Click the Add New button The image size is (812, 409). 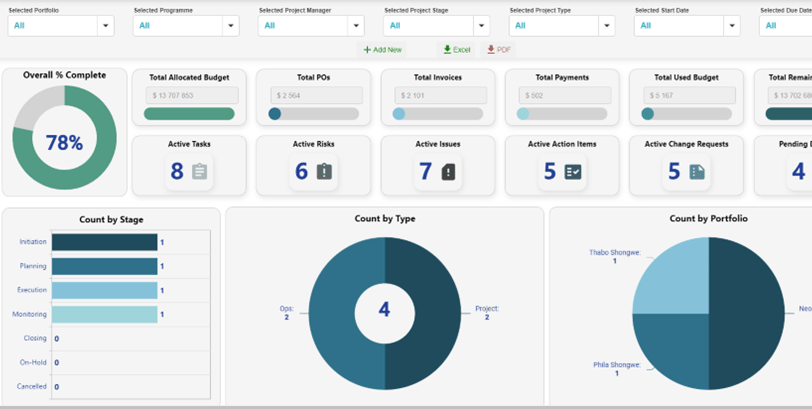pos(383,50)
